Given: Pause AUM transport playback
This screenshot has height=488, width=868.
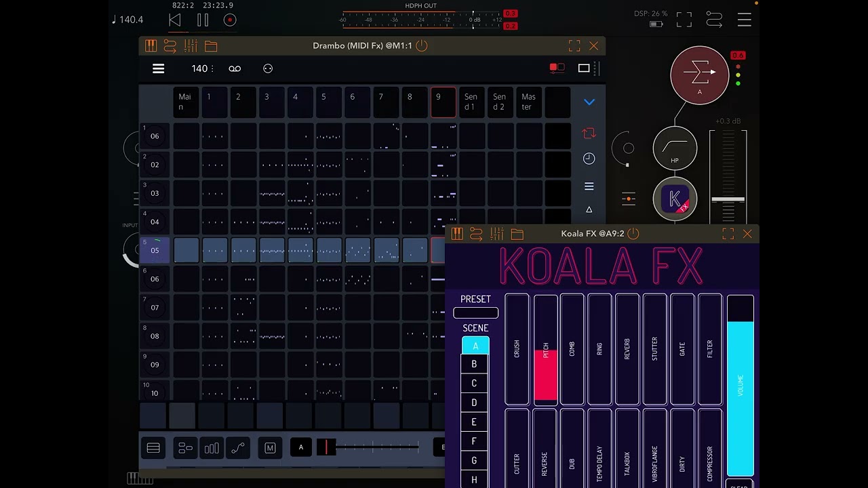Looking at the screenshot, I should [203, 20].
